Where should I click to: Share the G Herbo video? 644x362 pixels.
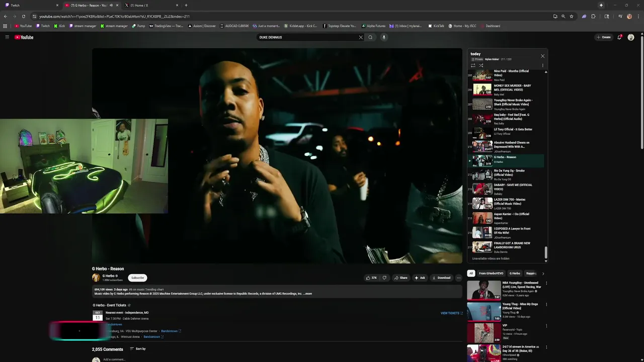point(401,278)
